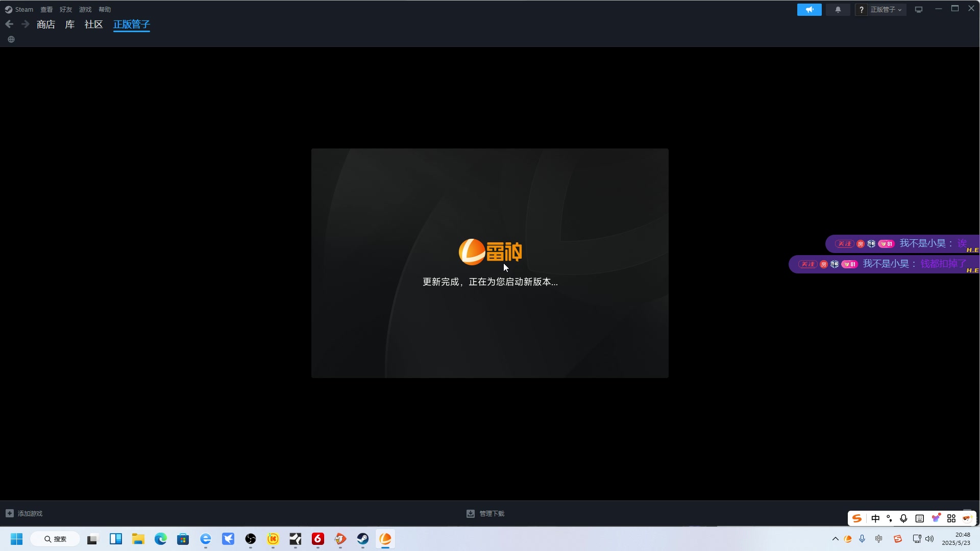This screenshot has height=551, width=980.
Task: Open the blue bird app on the taskbar
Action: click(x=228, y=539)
